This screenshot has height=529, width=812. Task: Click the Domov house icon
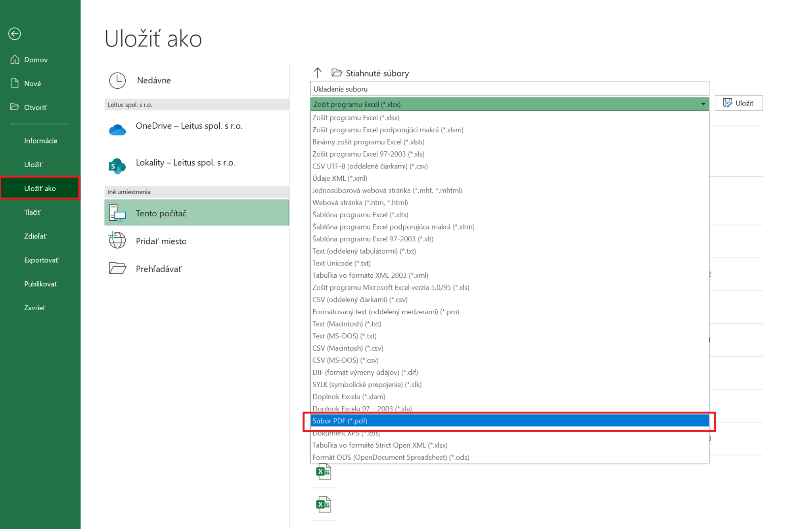(15, 59)
